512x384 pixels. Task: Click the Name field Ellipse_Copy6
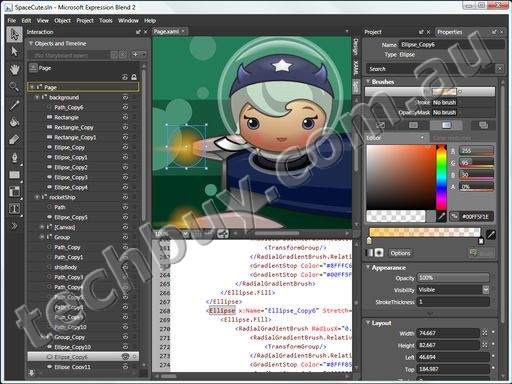point(452,44)
